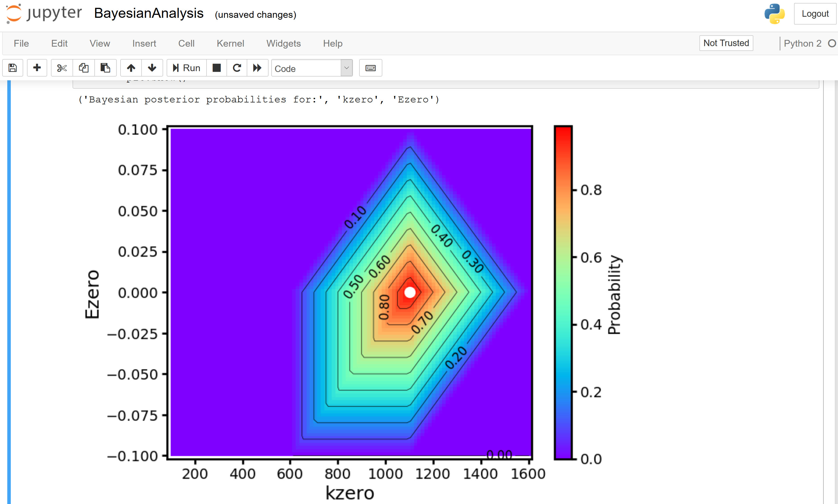Open the Kernel menu
The height and width of the screenshot is (504, 838).
pos(230,43)
